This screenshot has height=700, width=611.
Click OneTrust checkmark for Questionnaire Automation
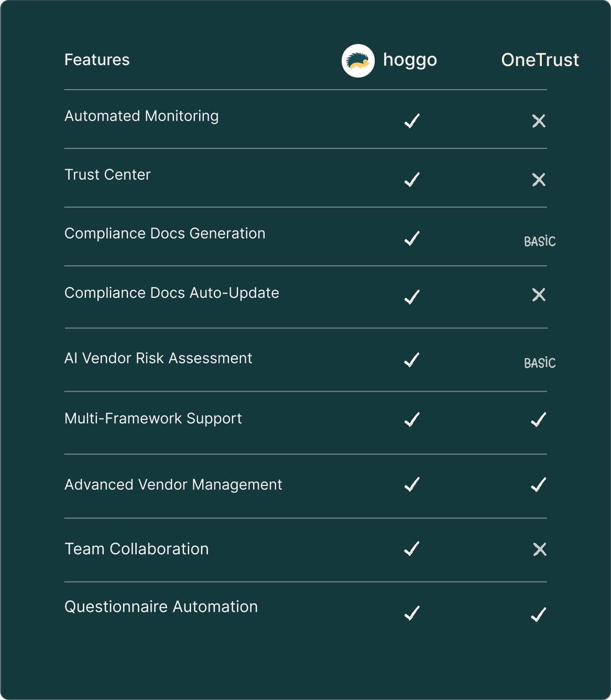539,614
